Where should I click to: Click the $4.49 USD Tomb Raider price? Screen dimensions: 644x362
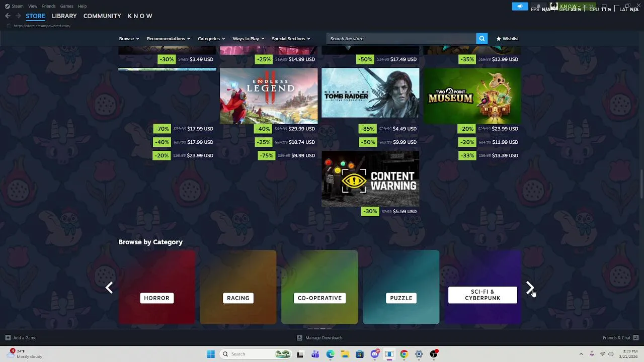pyautogui.click(x=405, y=129)
